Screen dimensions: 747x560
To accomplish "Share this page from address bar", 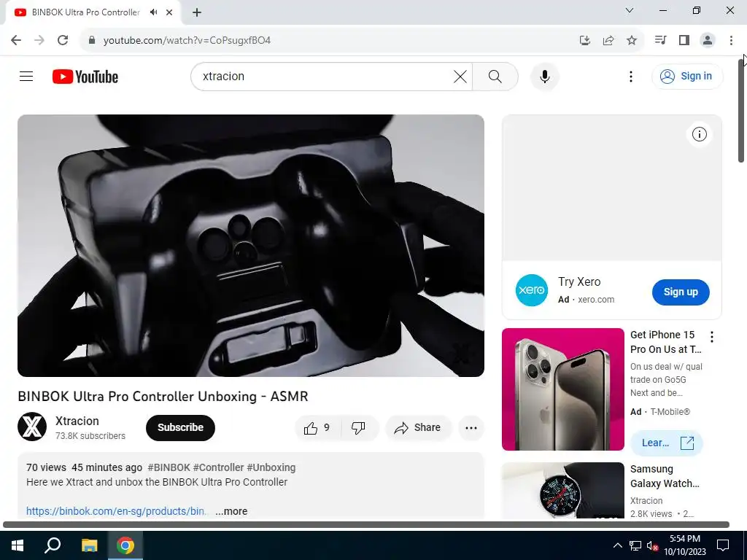I will click(608, 40).
